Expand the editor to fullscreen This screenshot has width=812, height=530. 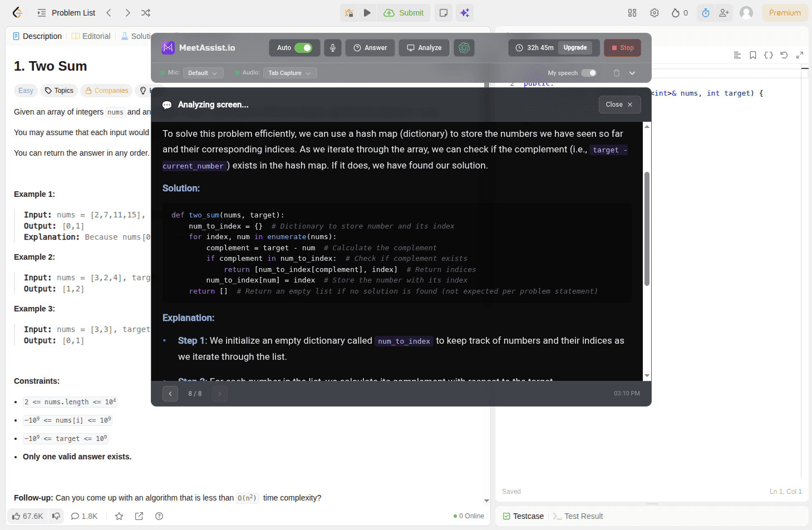pos(800,55)
